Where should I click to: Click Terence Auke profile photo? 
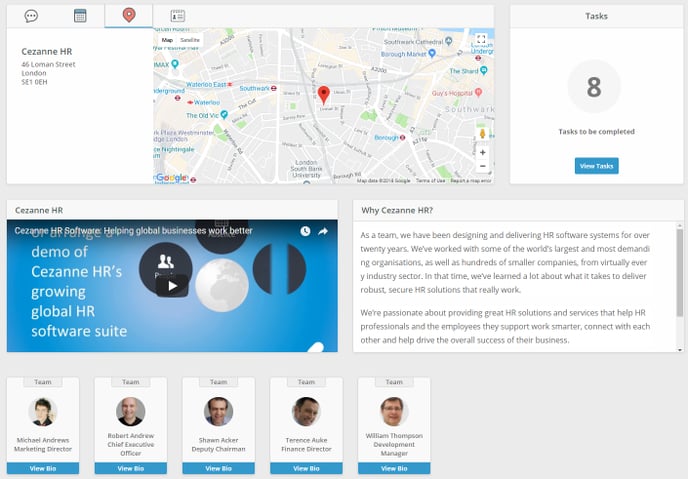click(x=306, y=411)
